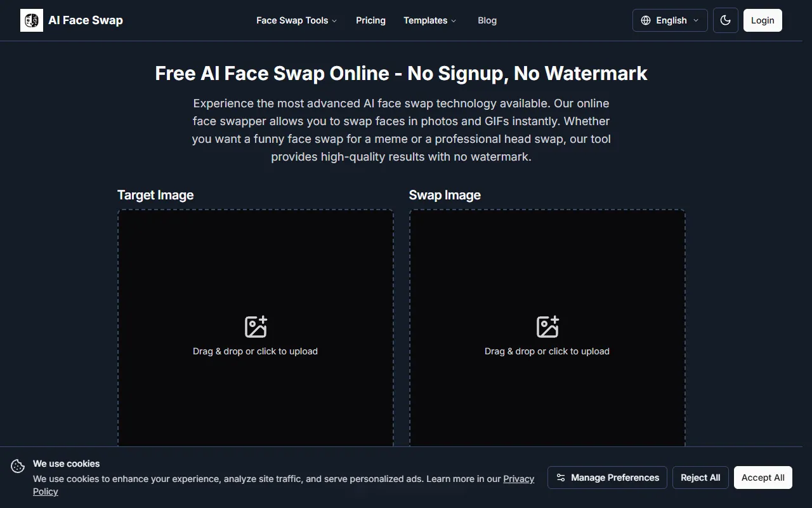Expand the Face Swap Tools menu
Screen dimensions: 812x508
296,20
